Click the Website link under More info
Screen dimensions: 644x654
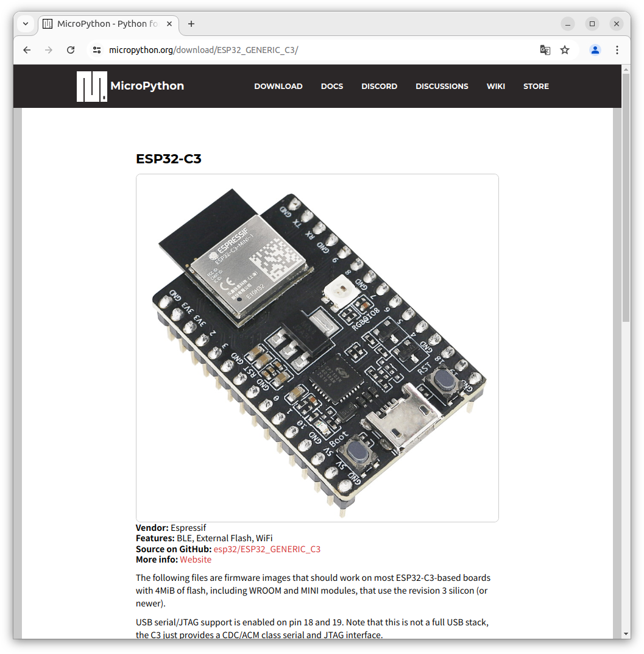pyautogui.click(x=195, y=559)
